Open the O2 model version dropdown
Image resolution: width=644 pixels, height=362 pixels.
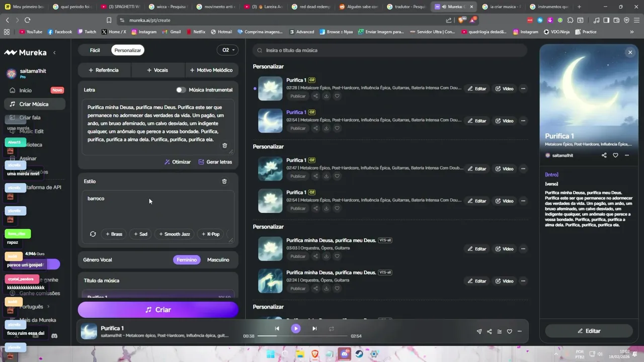click(x=227, y=50)
